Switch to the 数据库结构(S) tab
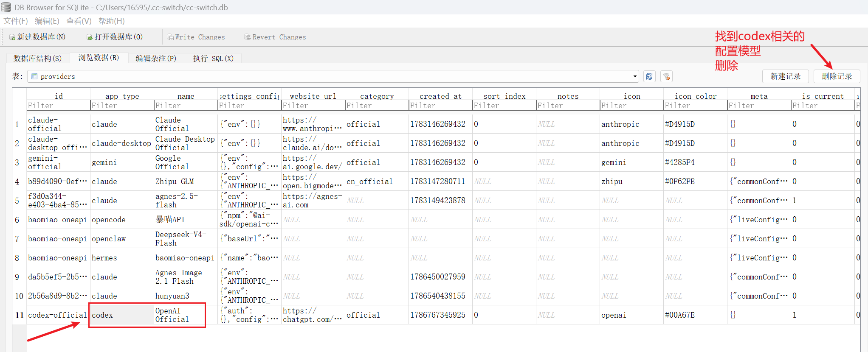This screenshot has width=868, height=352. pos(38,58)
